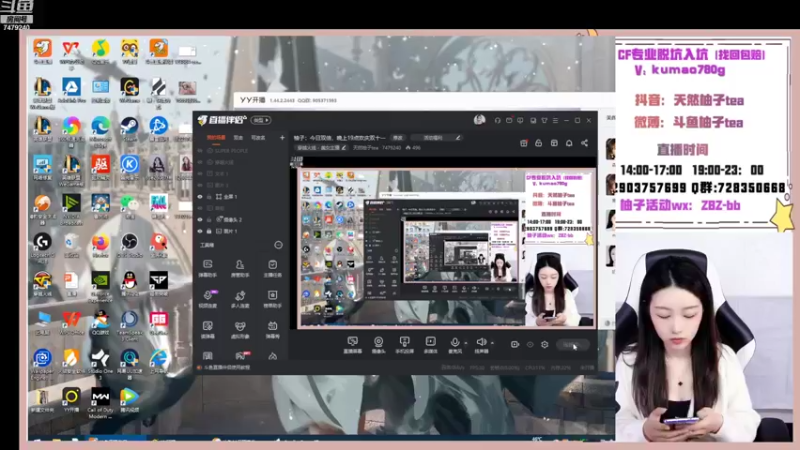
Task: Switch to the first scene tab highlighted orange
Action: pyautogui.click(x=216, y=138)
